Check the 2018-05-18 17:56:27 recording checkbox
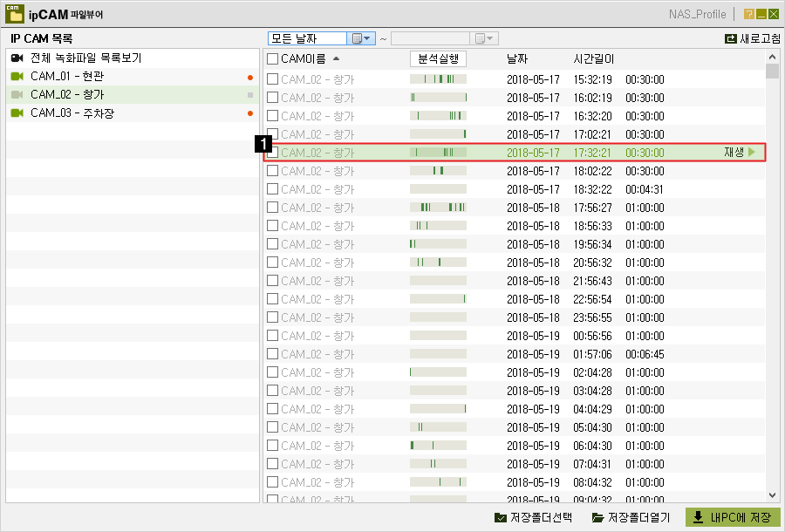This screenshot has width=785, height=532. click(272, 208)
